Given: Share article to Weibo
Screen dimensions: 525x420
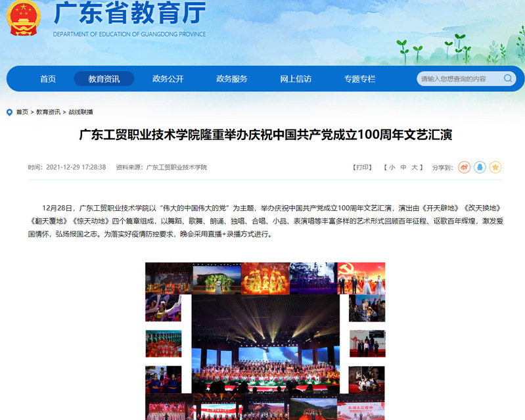Looking at the screenshot, I should point(465,168).
